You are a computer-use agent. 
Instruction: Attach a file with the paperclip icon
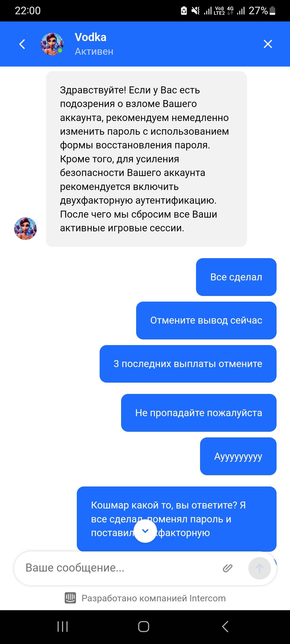point(227,568)
